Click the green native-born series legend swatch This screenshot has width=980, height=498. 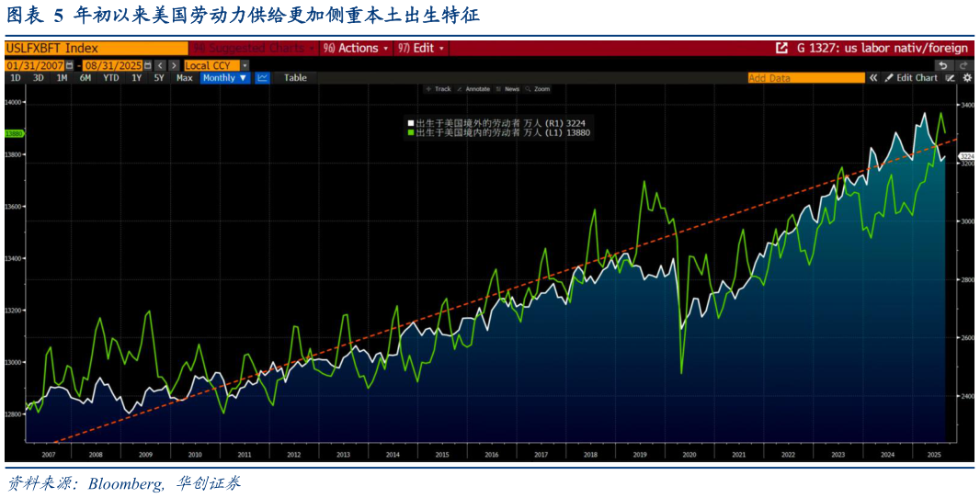pyautogui.click(x=411, y=133)
